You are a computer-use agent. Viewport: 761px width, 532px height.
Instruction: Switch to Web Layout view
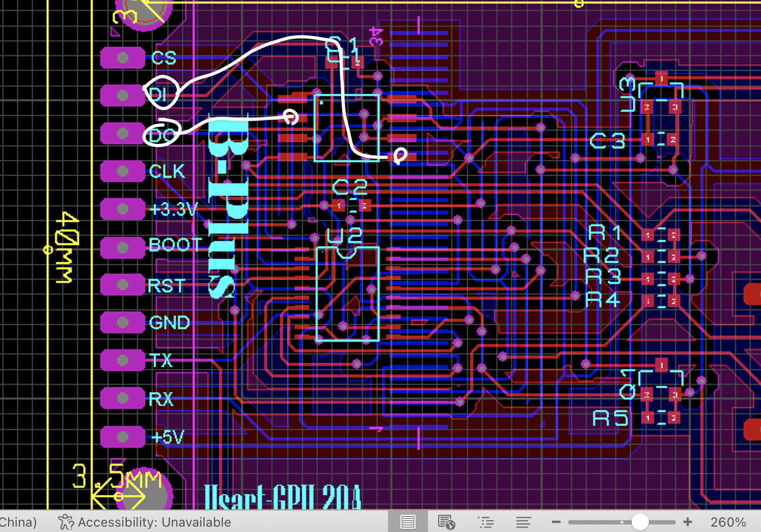point(446,522)
